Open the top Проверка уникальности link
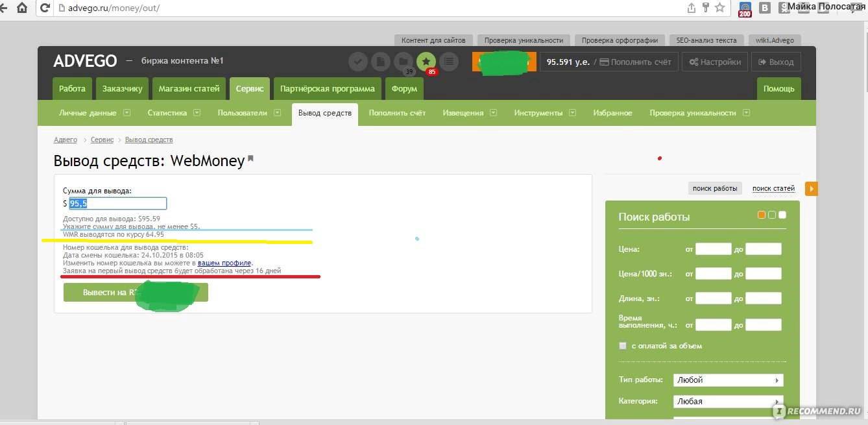The width and height of the screenshot is (868, 425). pyautogui.click(x=524, y=40)
